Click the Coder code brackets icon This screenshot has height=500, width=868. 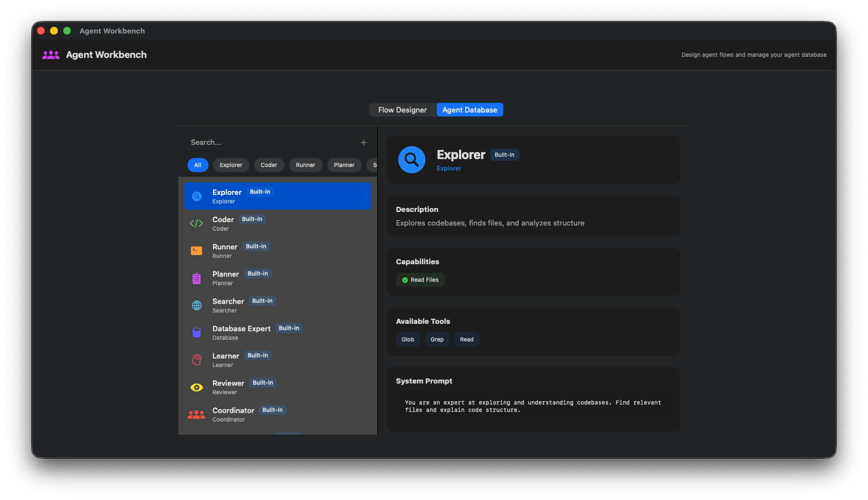tap(197, 223)
